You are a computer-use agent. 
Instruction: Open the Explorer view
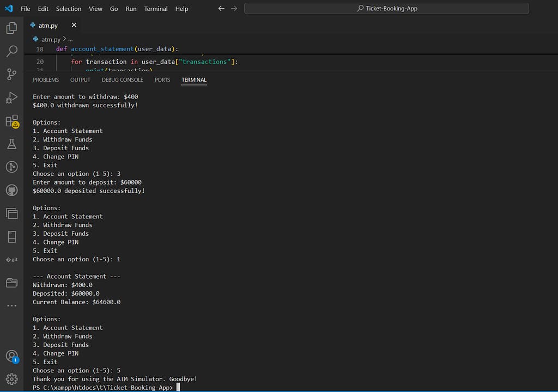12,28
